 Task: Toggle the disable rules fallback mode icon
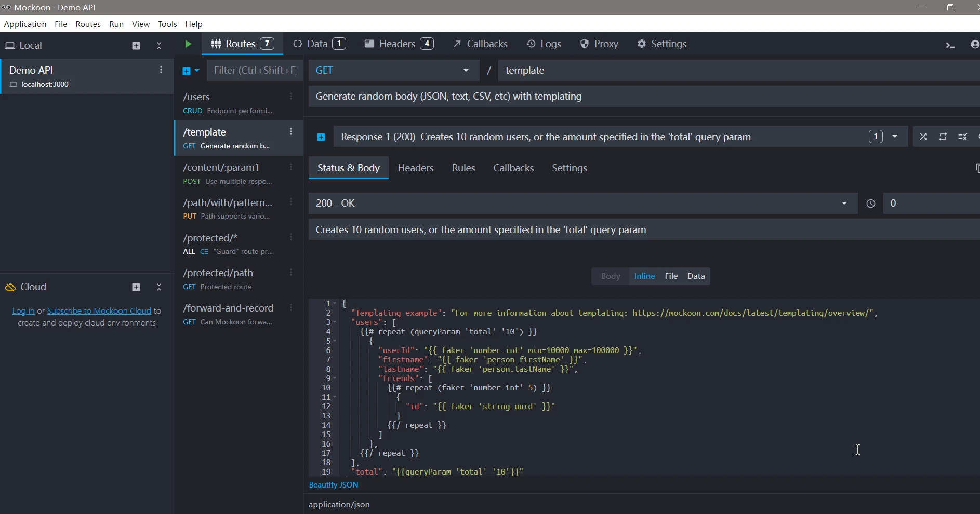coord(963,137)
